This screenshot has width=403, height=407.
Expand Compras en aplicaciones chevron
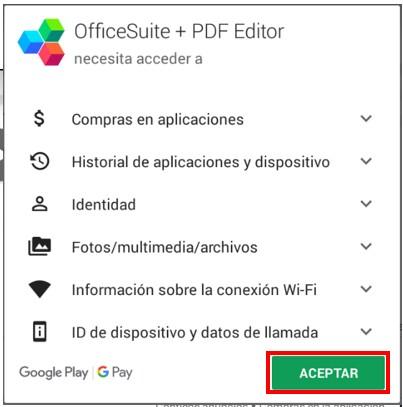pos(366,118)
